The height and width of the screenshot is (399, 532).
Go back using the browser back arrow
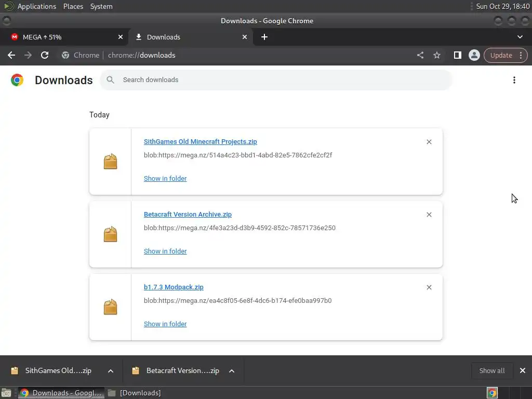coord(11,55)
